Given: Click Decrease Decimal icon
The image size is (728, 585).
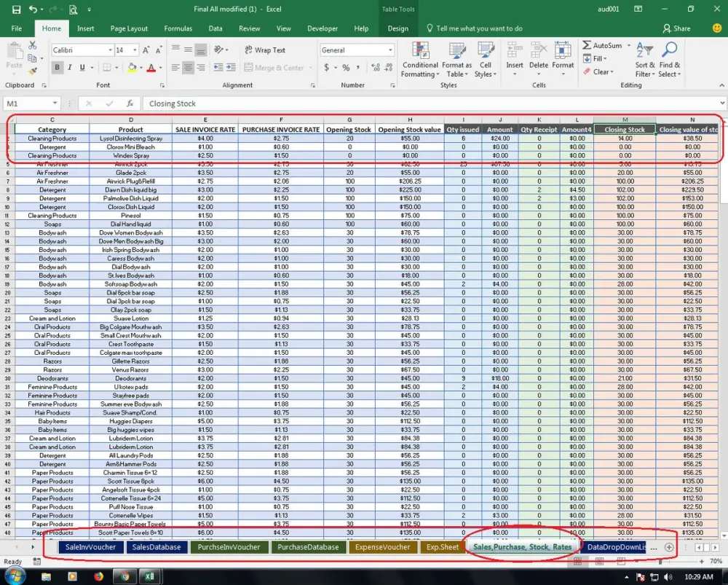Looking at the screenshot, I should [389, 68].
